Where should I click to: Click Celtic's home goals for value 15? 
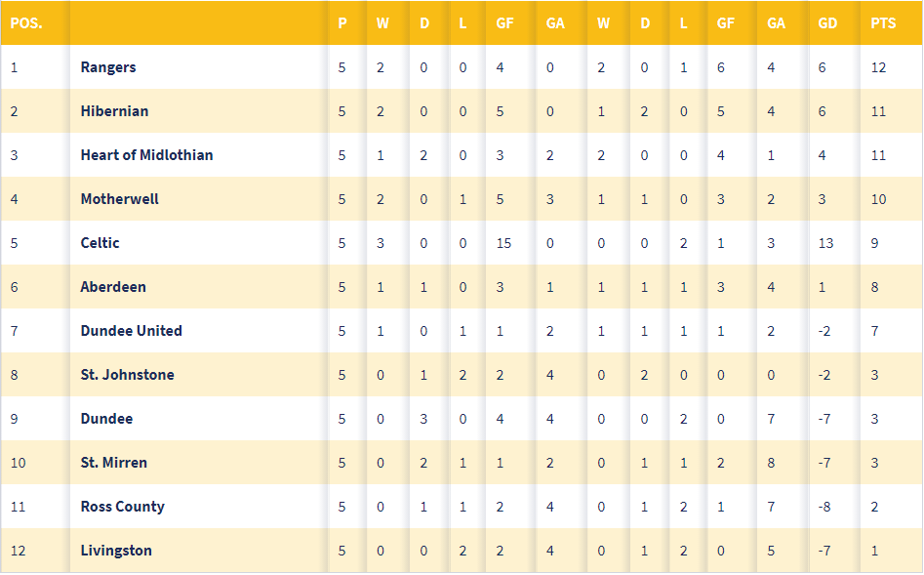[x=503, y=243]
